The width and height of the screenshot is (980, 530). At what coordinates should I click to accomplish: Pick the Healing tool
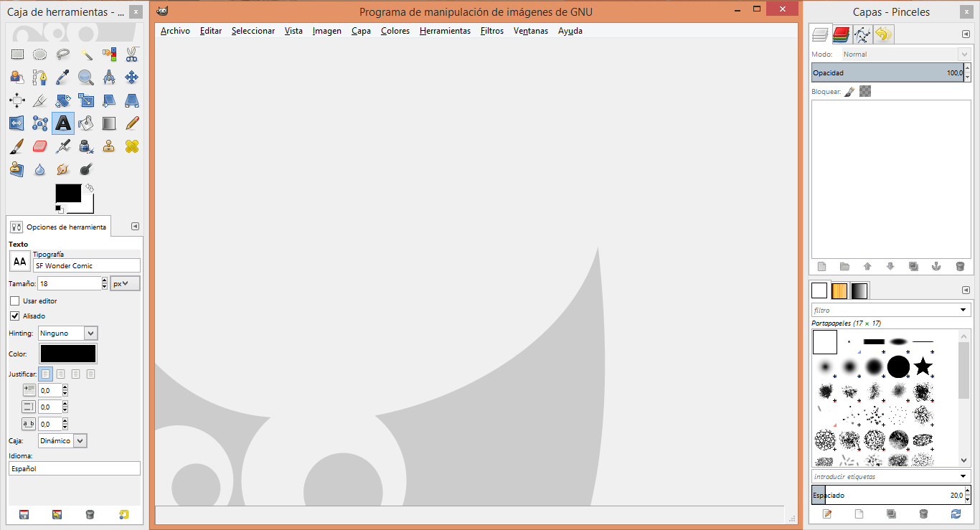(x=132, y=146)
